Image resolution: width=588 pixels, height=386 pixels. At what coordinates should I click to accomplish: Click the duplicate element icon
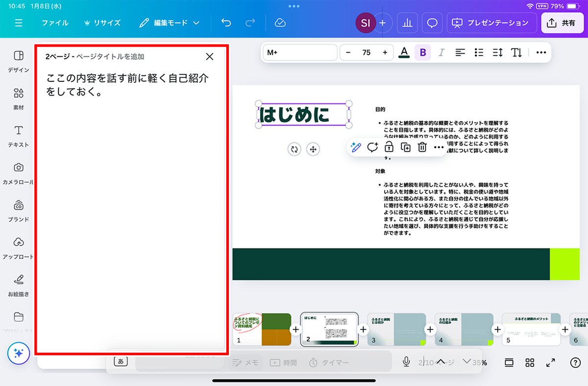click(405, 147)
